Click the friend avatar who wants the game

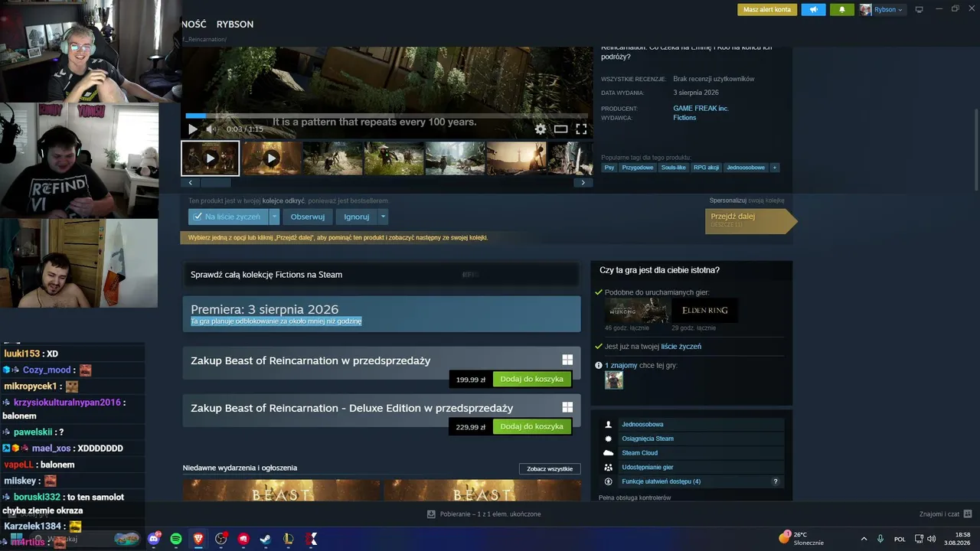(614, 380)
